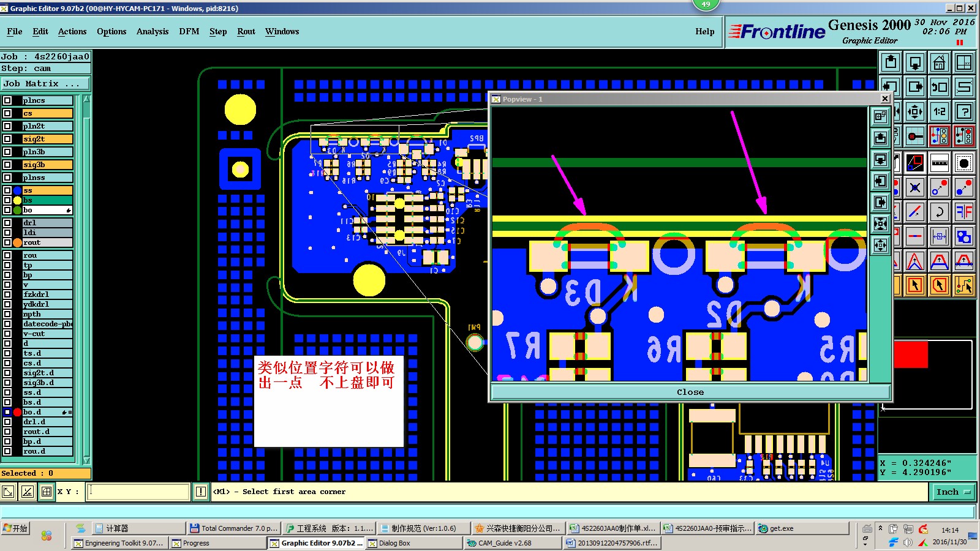Click the four-arrow pan center icon
Viewport: 980px width, 551px height.
click(915, 111)
